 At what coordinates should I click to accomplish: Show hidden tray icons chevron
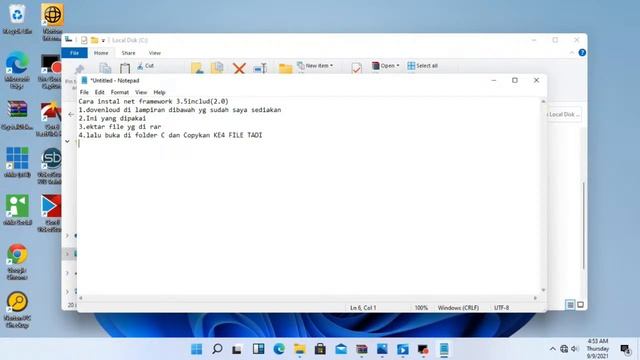553,349
